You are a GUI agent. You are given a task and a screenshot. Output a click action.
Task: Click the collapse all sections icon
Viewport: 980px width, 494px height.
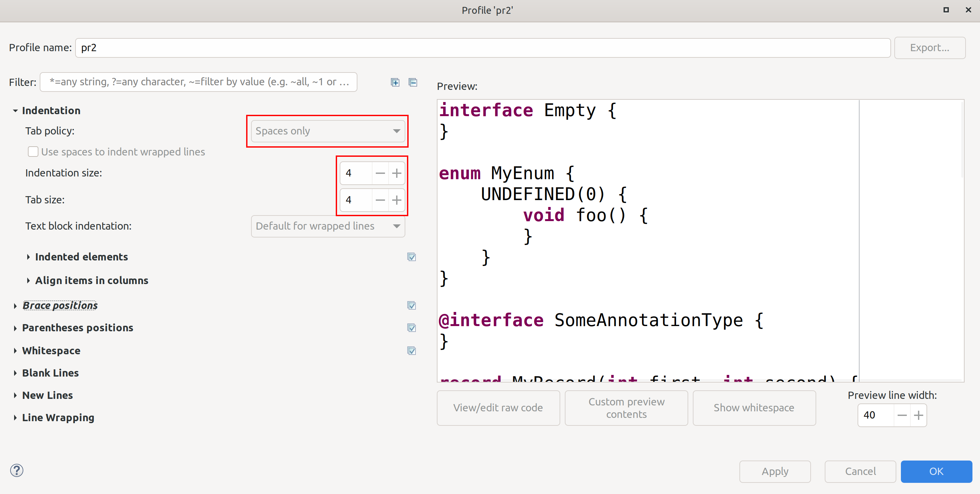pos(413,82)
